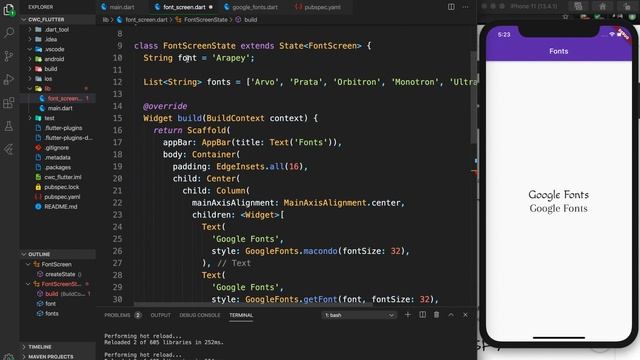Switch to font_screen.dart editor tab
The image size is (640, 360).
click(184, 7)
